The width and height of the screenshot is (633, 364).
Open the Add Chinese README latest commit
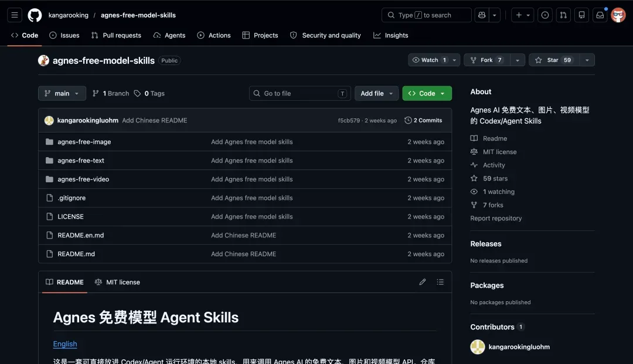pyautogui.click(x=155, y=121)
